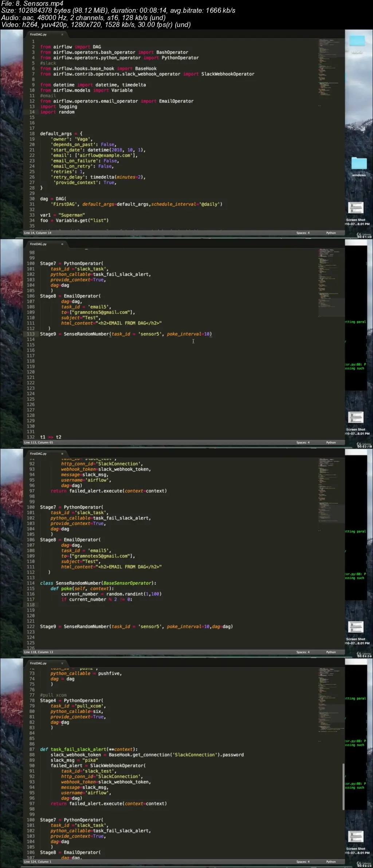
Task: Click the 'Line 124, Column 1' status text
Action: click(x=38, y=862)
